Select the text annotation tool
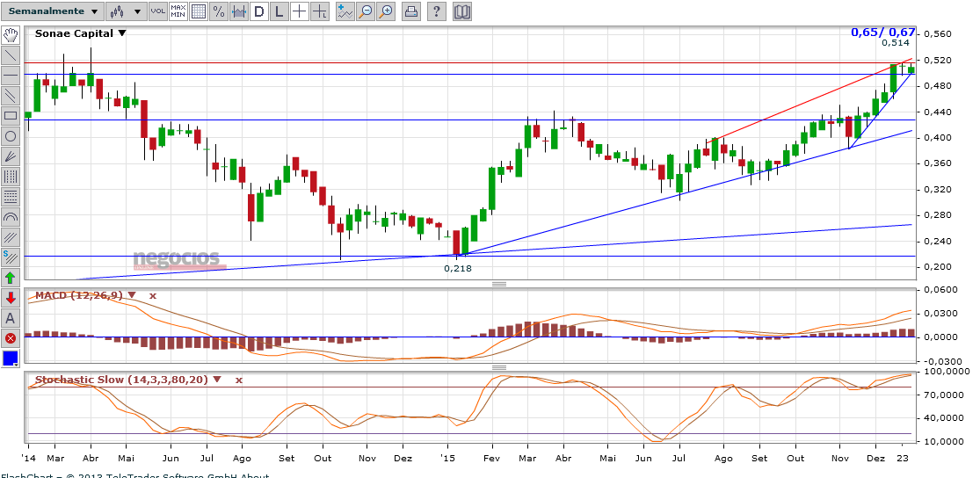The height and width of the screenshot is (478, 980). click(11, 318)
